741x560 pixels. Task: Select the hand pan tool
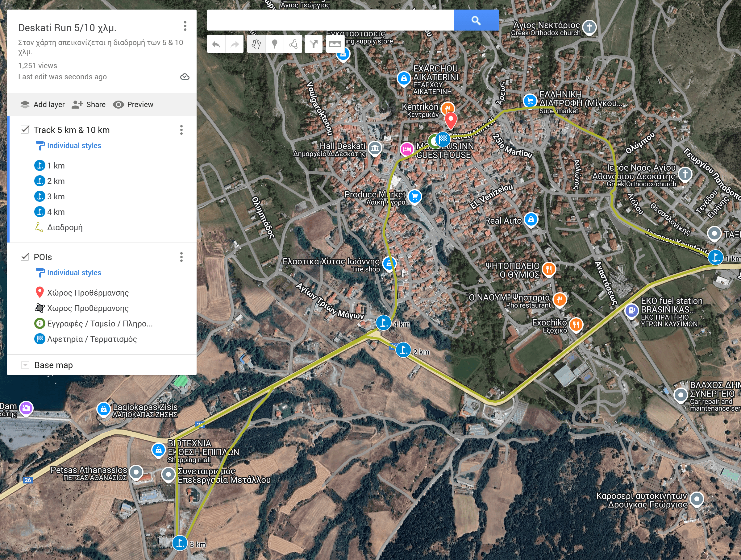pyautogui.click(x=256, y=44)
